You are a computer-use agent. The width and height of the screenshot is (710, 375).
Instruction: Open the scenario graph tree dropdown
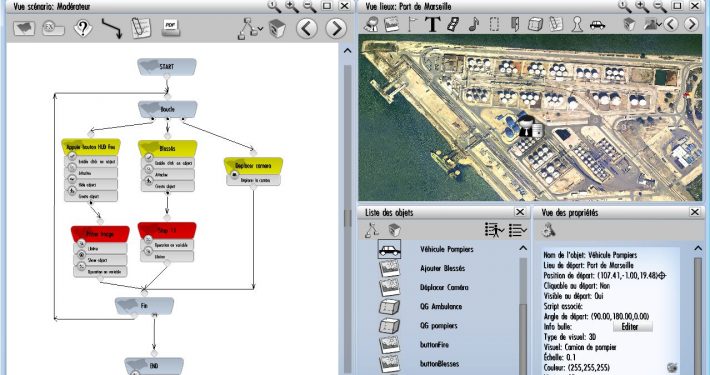coord(250,29)
